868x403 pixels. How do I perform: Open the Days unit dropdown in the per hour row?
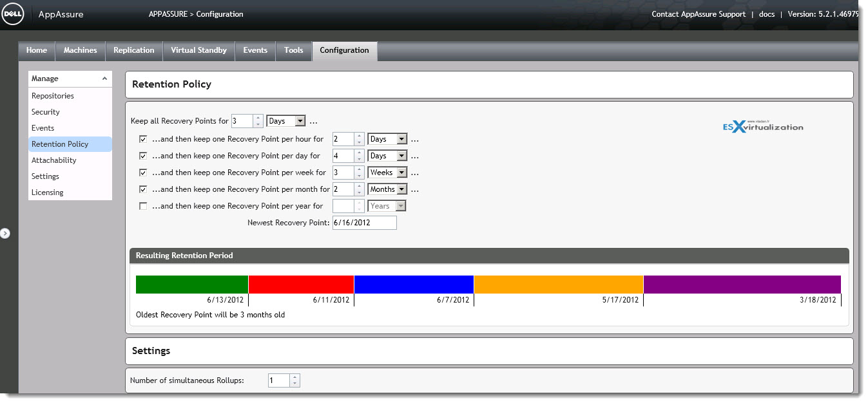[x=387, y=139]
